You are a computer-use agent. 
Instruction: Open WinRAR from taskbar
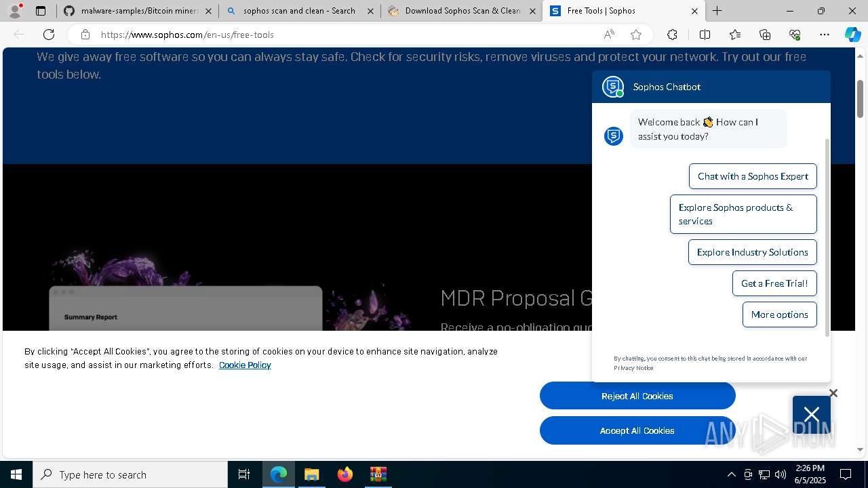pos(378,474)
